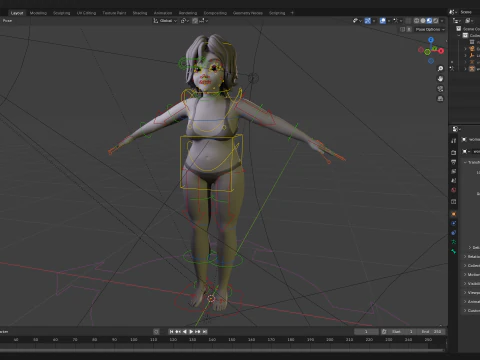480x360 pixels.
Task: Jump to the timeline start frame
Action: pyautogui.click(x=171, y=332)
